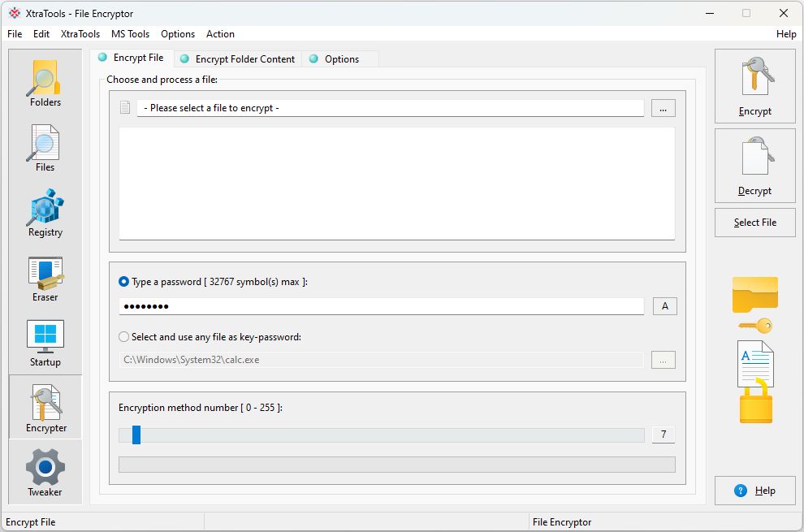Browse for a file to encrypt
Image resolution: width=804 pixels, height=532 pixels.
coord(663,108)
